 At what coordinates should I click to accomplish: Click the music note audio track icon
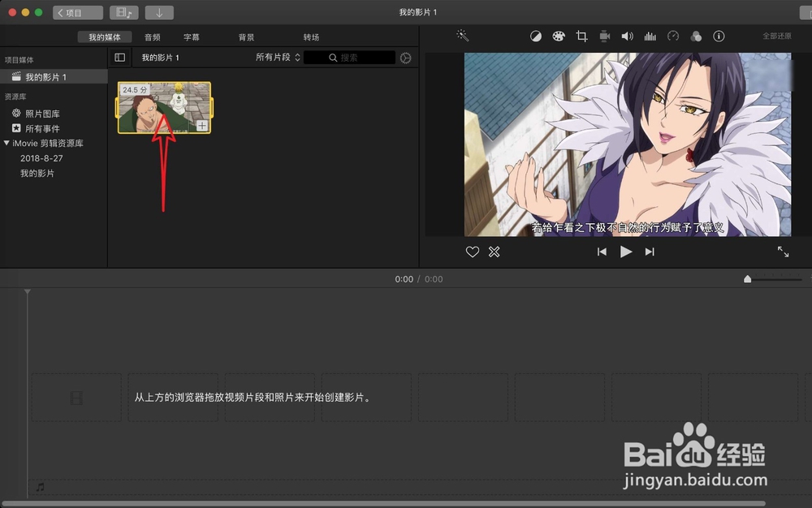[x=40, y=487]
